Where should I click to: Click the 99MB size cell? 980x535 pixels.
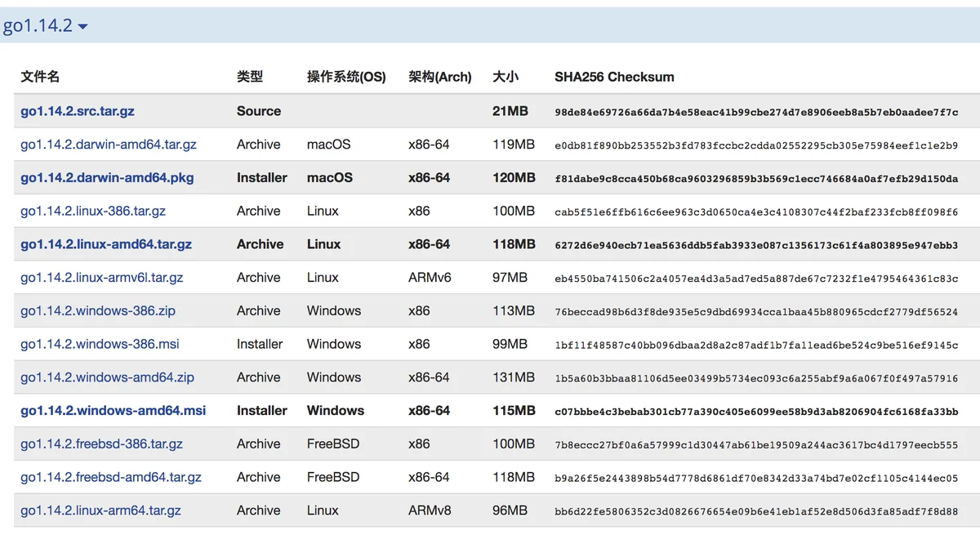510,344
